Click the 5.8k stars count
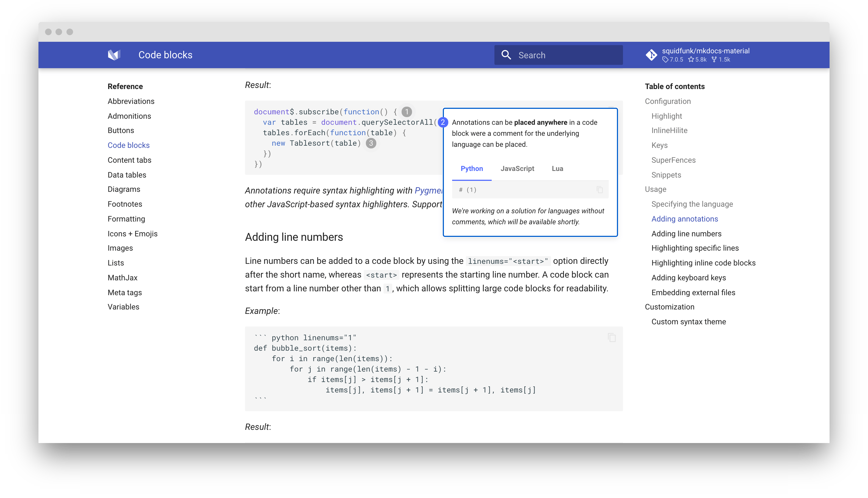The image size is (868, 498). (697, 60)
